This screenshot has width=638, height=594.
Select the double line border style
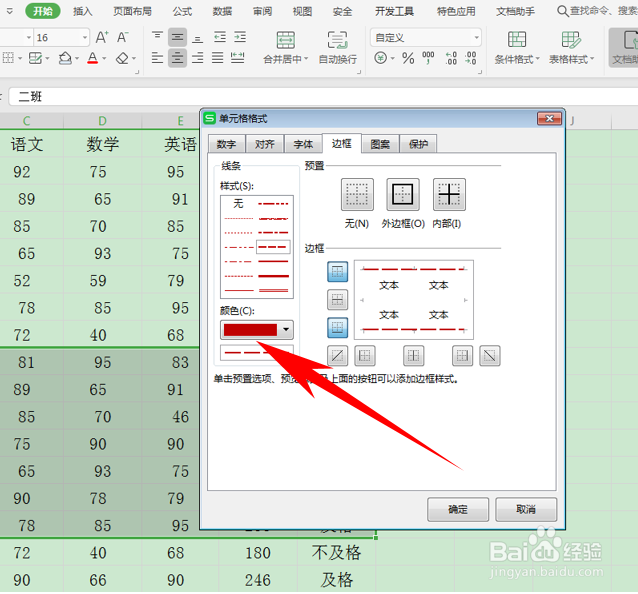tap(273, 290)
